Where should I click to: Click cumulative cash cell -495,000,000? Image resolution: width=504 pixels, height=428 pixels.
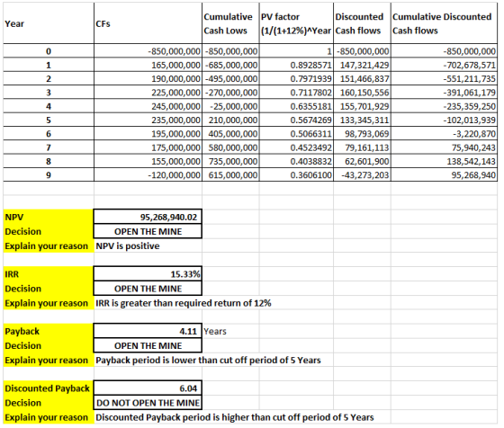click(x=230, y=78)
